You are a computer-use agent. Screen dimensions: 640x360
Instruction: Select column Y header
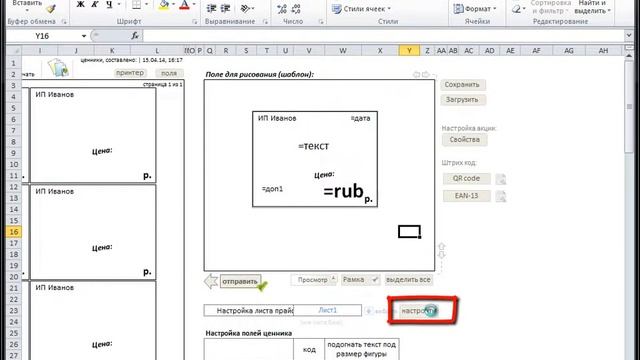tap(409, 51)
